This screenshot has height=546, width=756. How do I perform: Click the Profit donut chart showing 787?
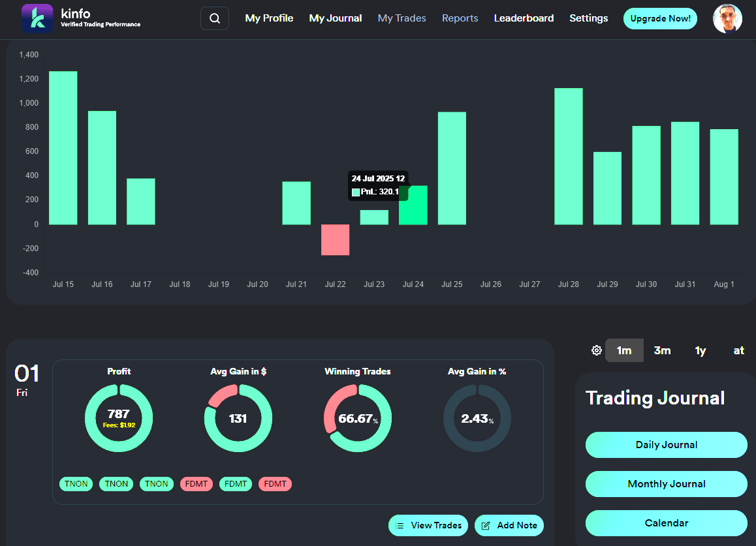119,417
